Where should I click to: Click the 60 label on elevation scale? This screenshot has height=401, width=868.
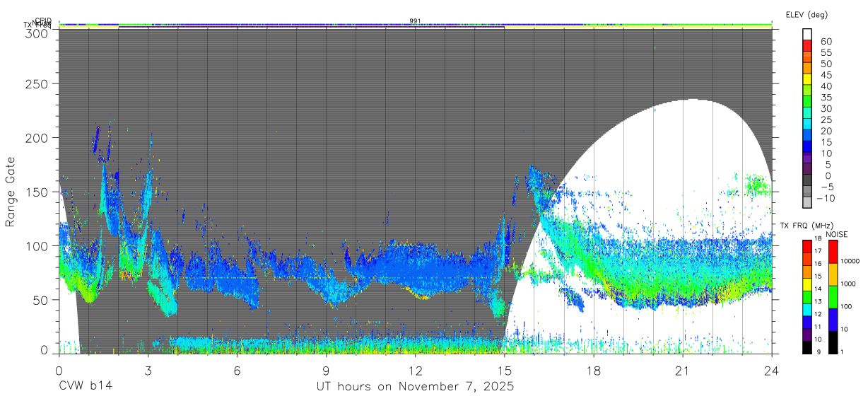click(826, 42)
